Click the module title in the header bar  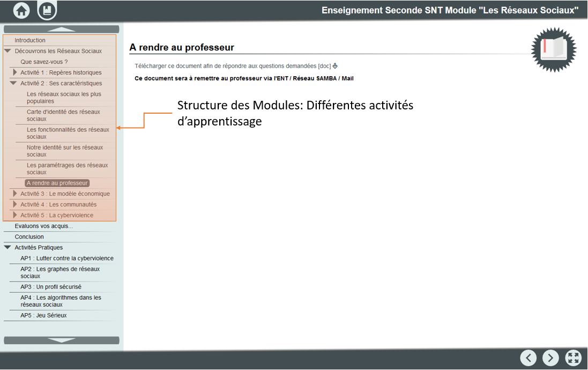(x=450, y=10)
